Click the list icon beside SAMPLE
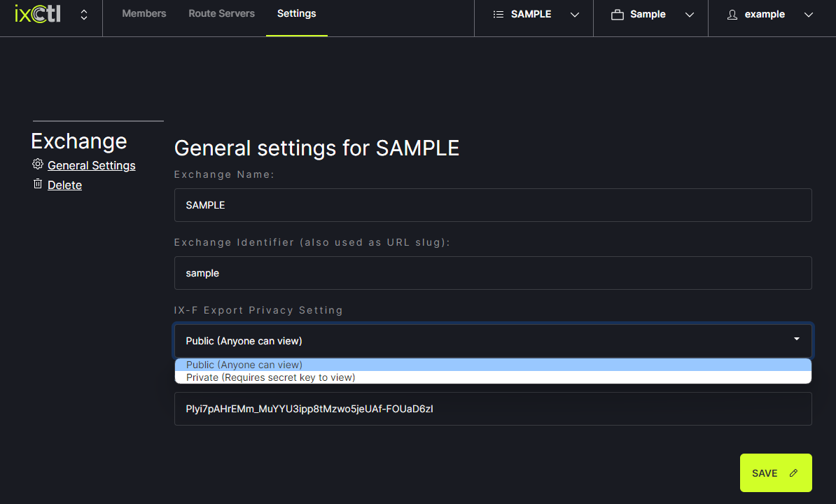 499,14
